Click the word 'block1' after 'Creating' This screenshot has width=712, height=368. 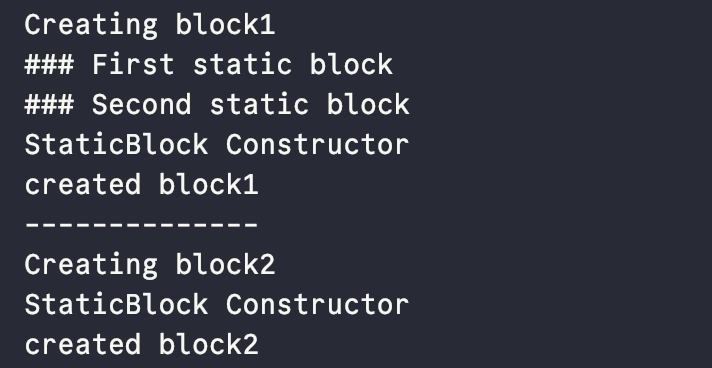226,25
